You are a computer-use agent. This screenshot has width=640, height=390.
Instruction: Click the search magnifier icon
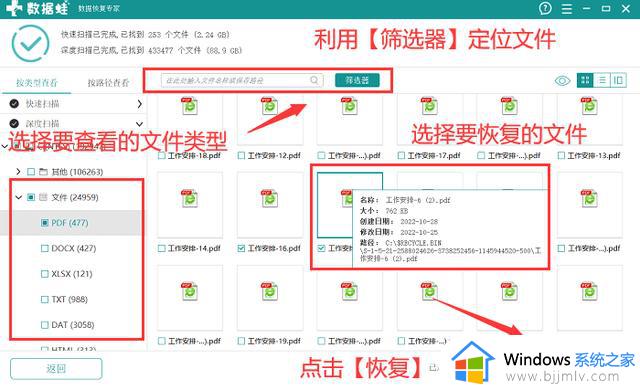click(314, 80)
